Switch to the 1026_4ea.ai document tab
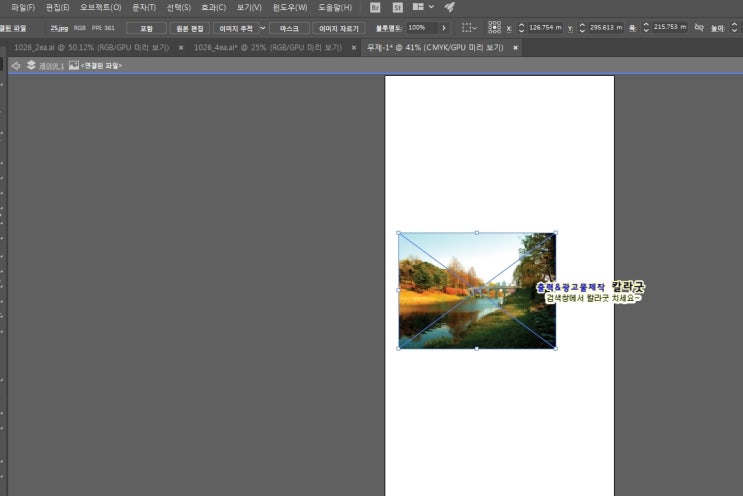 click(x=268, y=47)
